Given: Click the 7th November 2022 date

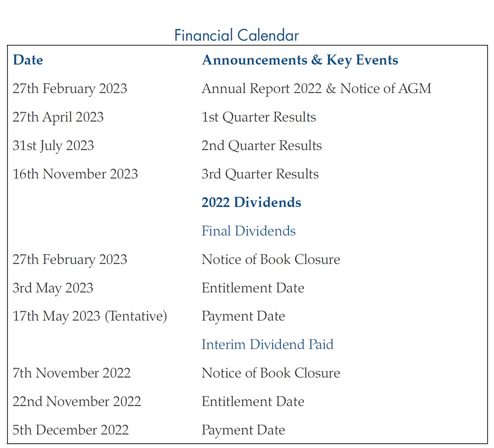Looking at the screenshot, I should pyautogui.click(x=72, y=373).
